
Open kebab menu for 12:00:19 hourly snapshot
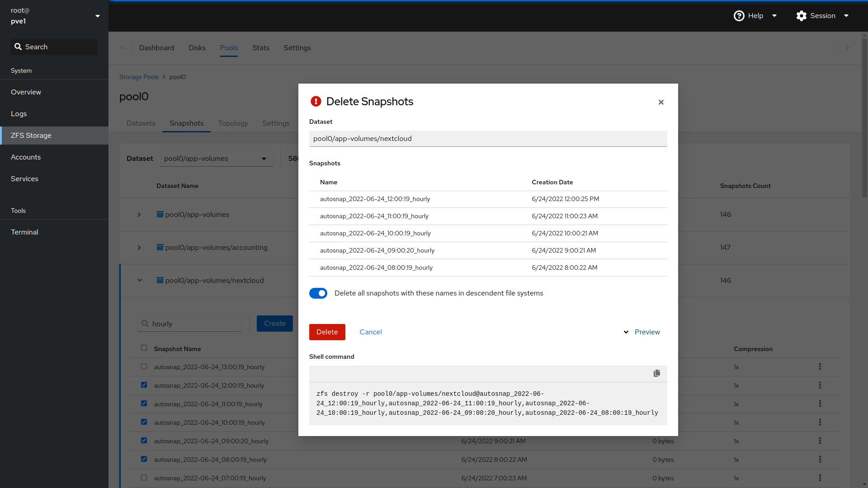(820, 385)
